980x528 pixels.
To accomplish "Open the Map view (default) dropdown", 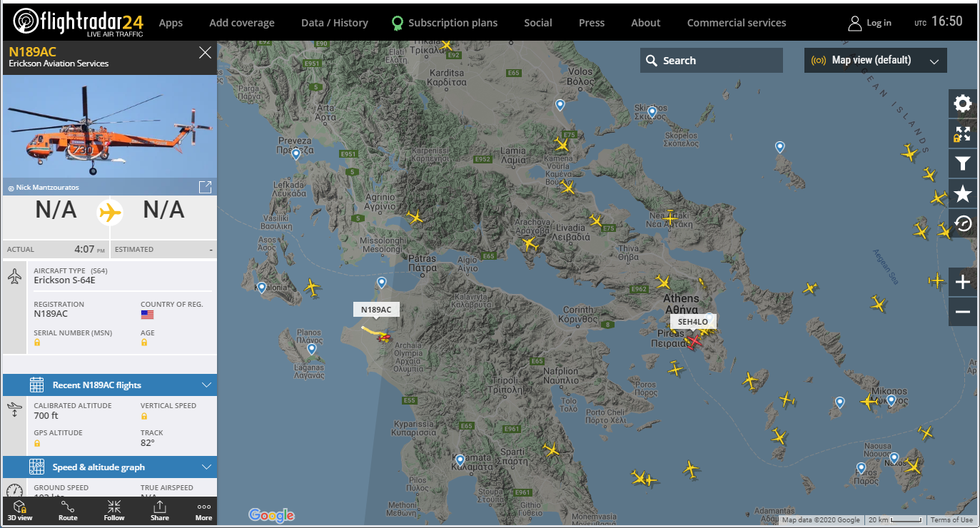I will coord(876,61).
